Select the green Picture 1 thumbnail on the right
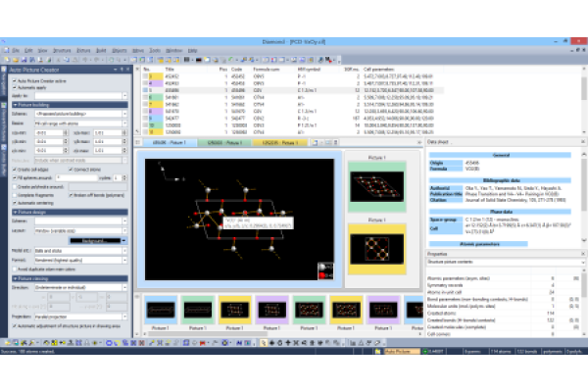 [377, 186]
